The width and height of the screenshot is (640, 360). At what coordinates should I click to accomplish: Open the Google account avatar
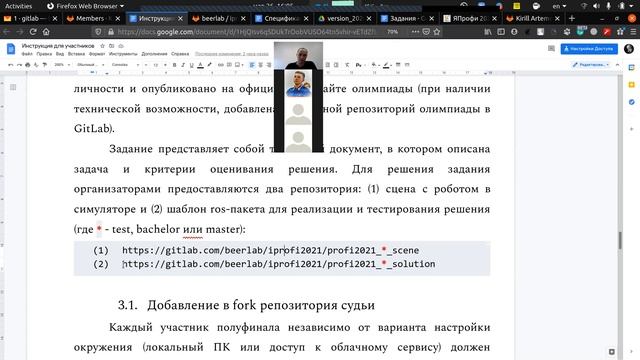coord(629,49)
